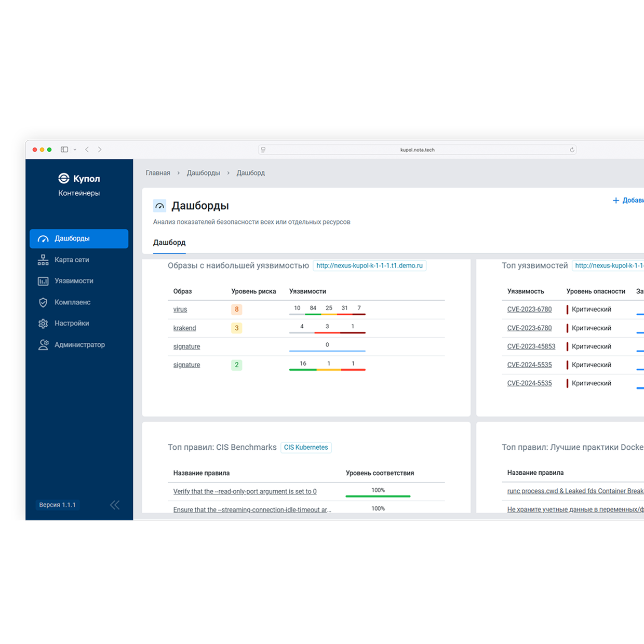Screen dimensions: 644x644
Task: Click the Уязвимости chart icon
Action: (43, 281)
